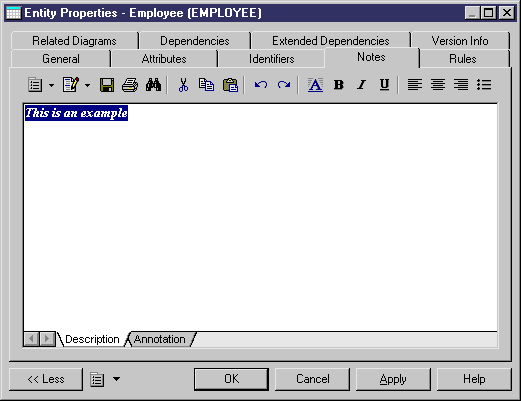This screenshot has height=401, width=521.
Task: Open the font format dialog icon
Action: (x=315, y=85)
